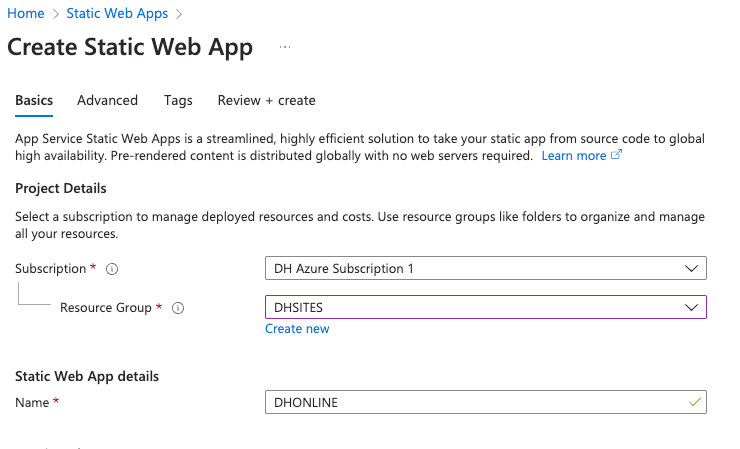This screenshot has width=740, height=449.
Task: Focus the Name field containing DHONLINE
Action: coord(486,402)
